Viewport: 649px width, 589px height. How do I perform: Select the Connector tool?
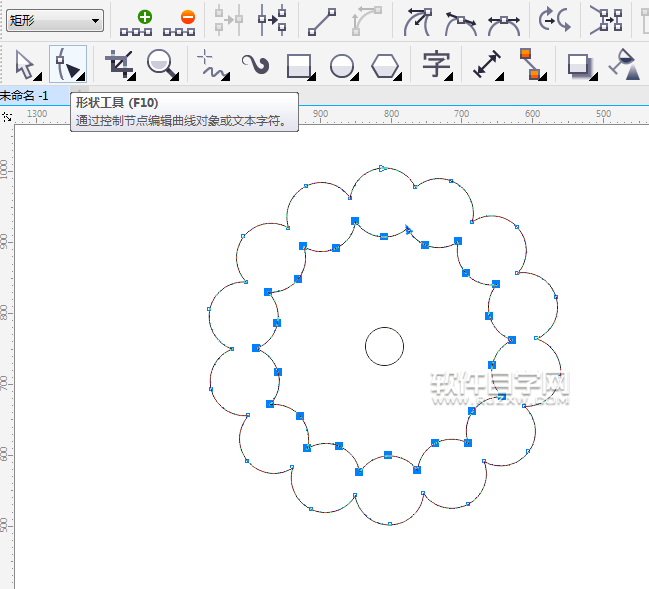point(531,64)
